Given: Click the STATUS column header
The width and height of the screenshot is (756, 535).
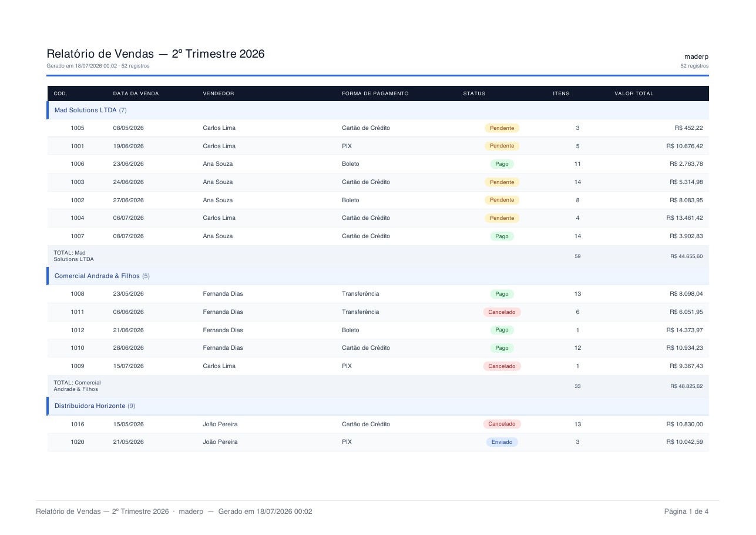Looking at the screenshot, I should [474, 93].
